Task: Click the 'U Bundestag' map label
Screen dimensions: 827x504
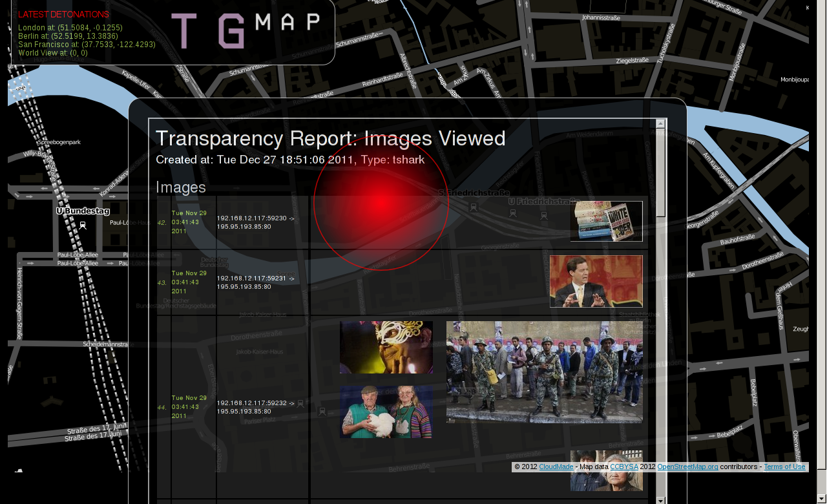Action: pos(83,211)
